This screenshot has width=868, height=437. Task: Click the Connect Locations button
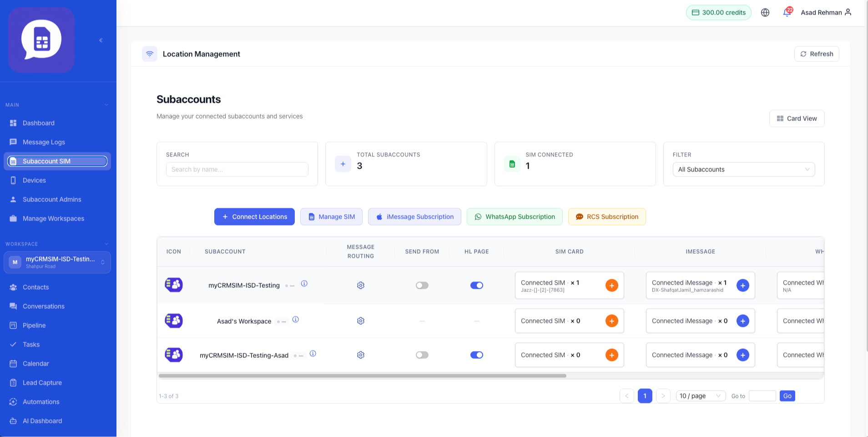click(254, 217)
